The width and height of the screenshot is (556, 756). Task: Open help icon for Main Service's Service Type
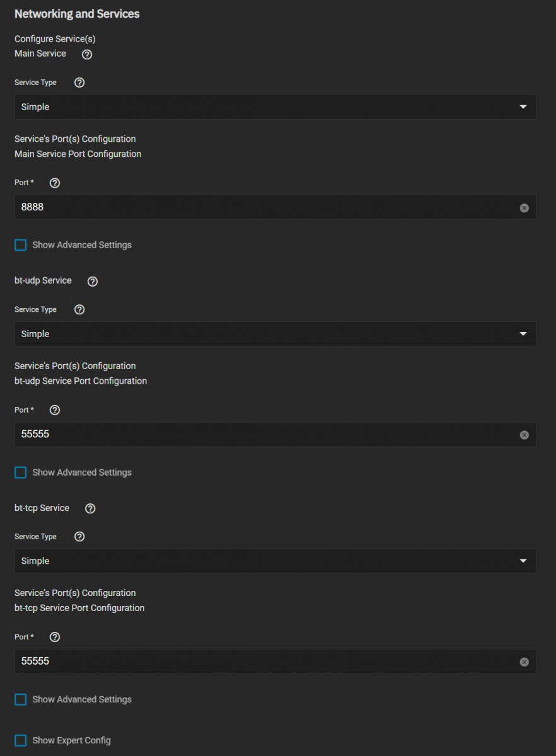(79, 83)
